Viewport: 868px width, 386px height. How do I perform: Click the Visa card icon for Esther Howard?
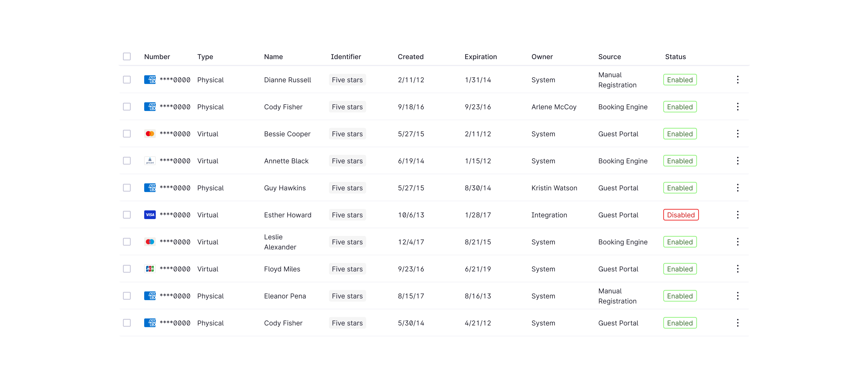tap(149, 215)
